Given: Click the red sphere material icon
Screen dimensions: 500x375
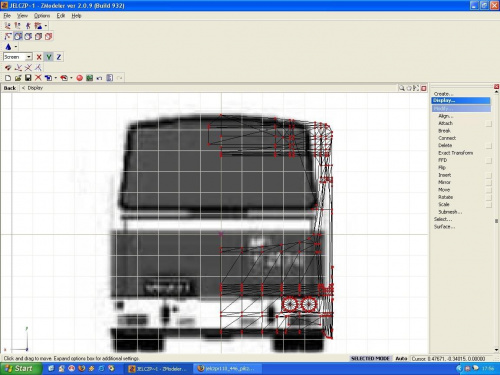Looking at the screenshot, I should click(79, 78).
